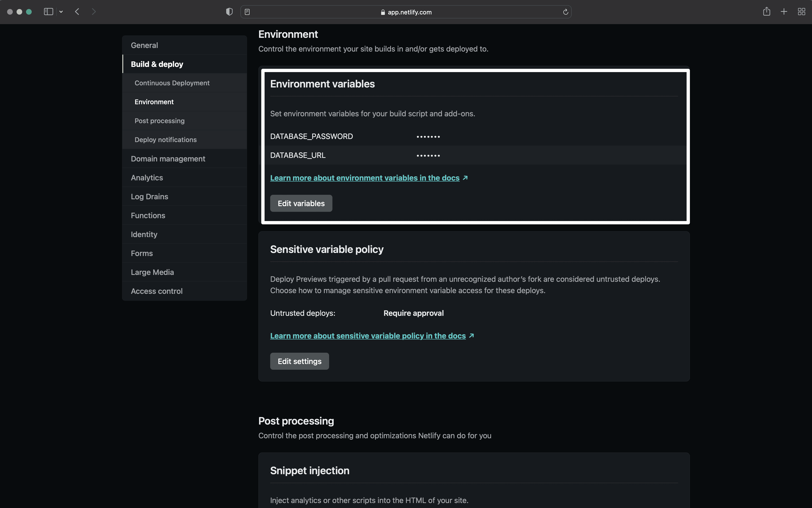This screenshot has width=812, height=508.
Task: Expand the Access control section
Action: coord(157,291)
